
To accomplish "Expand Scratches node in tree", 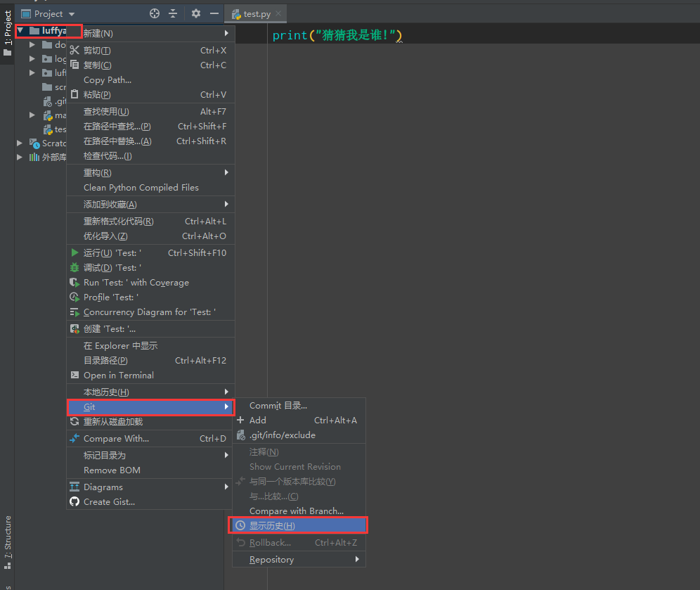I will click(x=20, y=143).
